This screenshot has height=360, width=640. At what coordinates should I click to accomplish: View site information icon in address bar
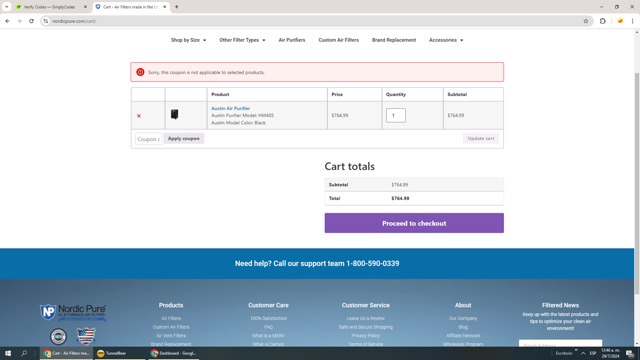point(46,21)
